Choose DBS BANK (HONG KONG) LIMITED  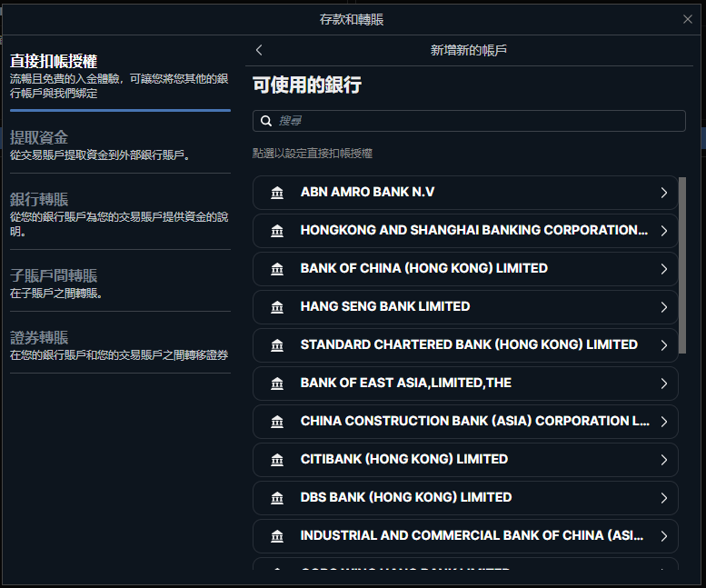point(465,498)
